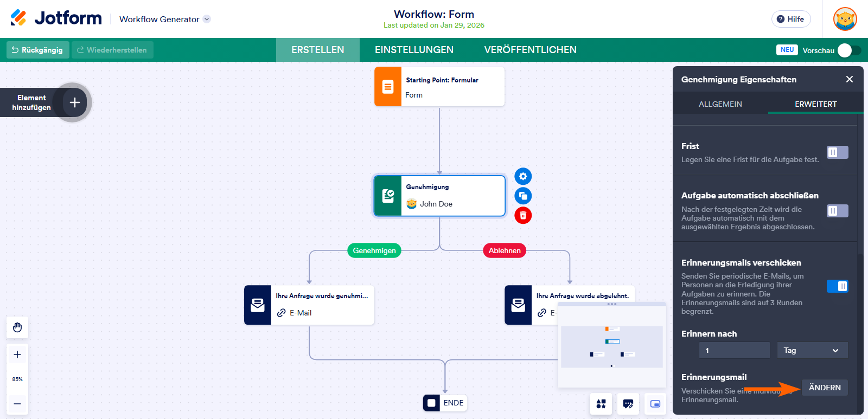Zoom out with the minus icon
The width and height of the screenshot is (868, 419).
click(17, 404)
